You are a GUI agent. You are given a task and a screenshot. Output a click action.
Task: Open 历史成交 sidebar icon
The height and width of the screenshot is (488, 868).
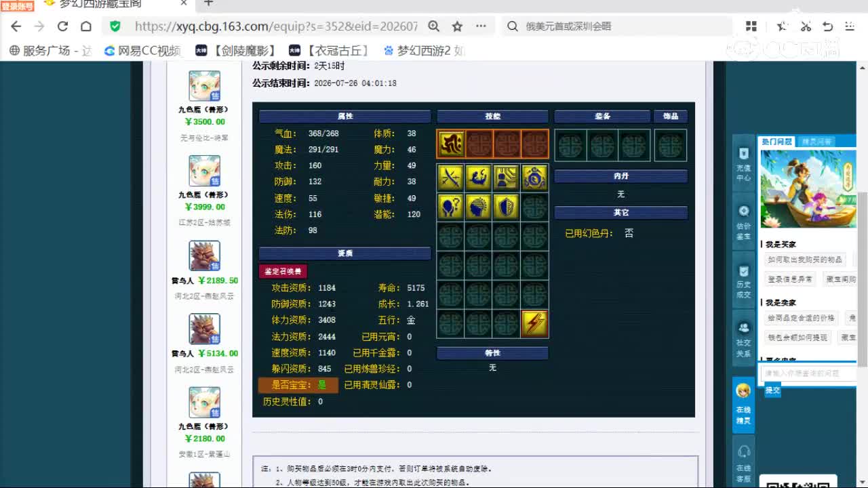743,280
